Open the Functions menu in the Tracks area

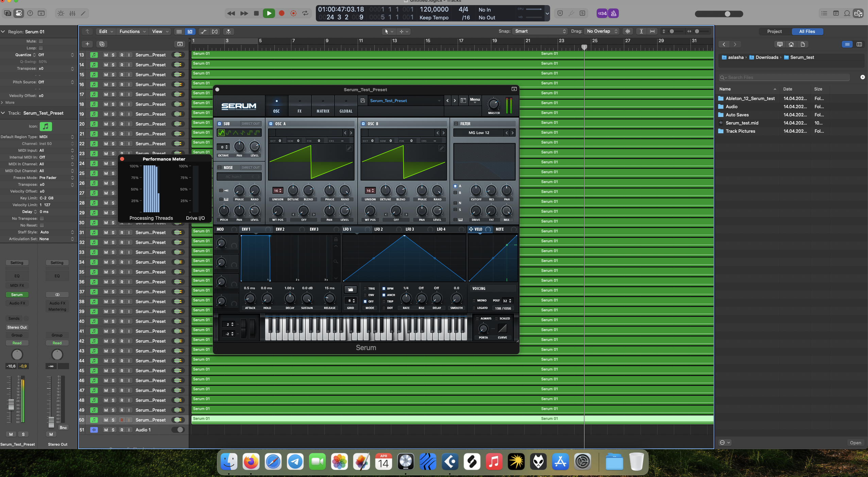coord(132,31)
